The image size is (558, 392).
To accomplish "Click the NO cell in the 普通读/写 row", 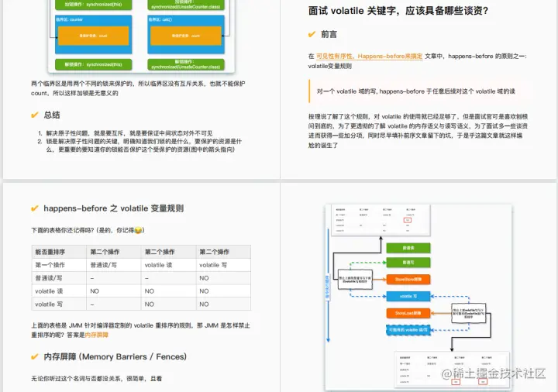I will pyautogui.click(x=223, y=278).
